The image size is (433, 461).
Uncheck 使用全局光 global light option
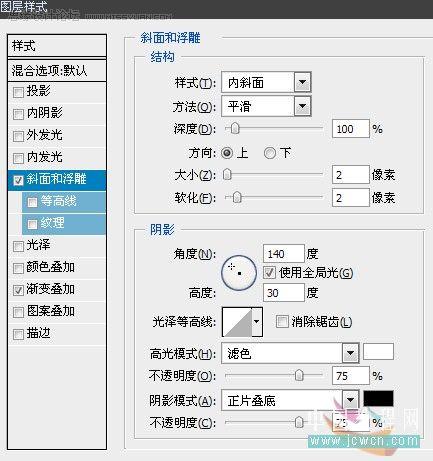pos(269,273)
